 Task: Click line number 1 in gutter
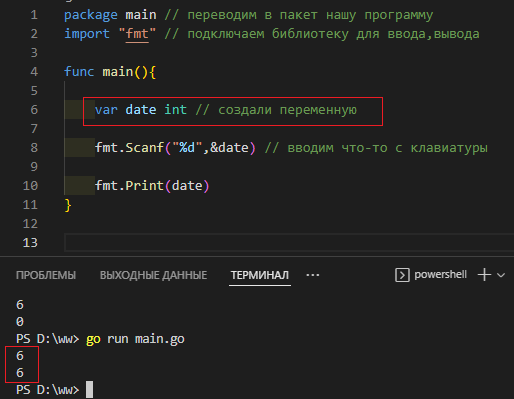click(x=34, y=15)
